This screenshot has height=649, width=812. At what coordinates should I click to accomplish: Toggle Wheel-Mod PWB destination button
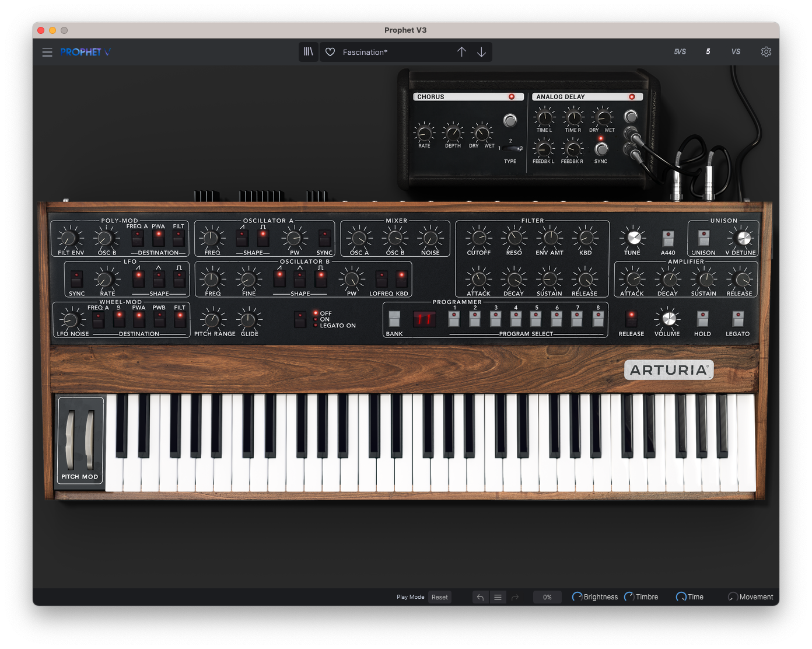[159, 319]
